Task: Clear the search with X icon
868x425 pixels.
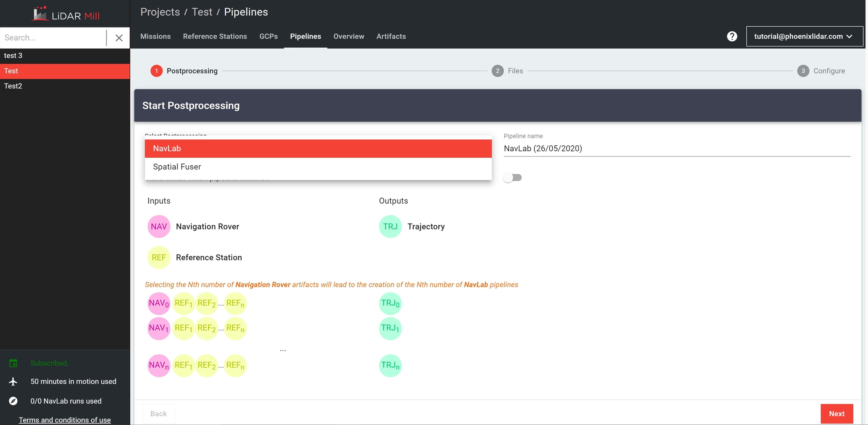Action: (119, 38)
